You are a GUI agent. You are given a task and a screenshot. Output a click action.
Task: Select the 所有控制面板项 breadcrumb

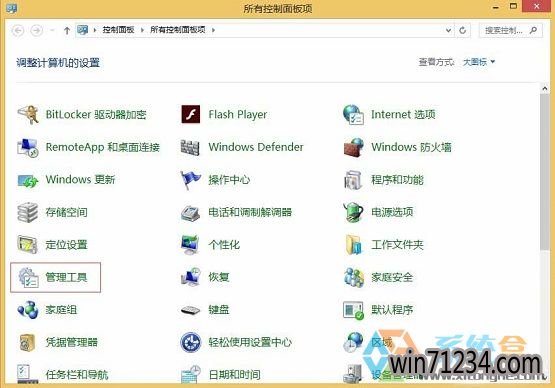[178, 30]
